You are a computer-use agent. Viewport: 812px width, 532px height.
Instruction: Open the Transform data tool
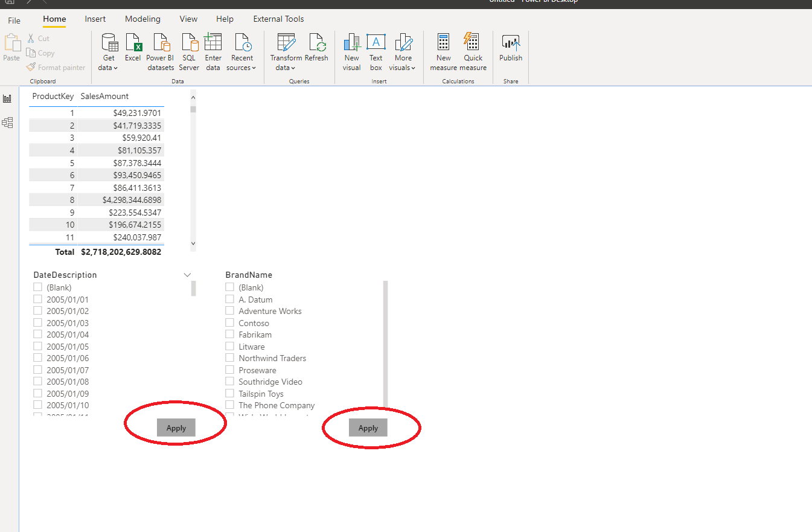point(285,51)
